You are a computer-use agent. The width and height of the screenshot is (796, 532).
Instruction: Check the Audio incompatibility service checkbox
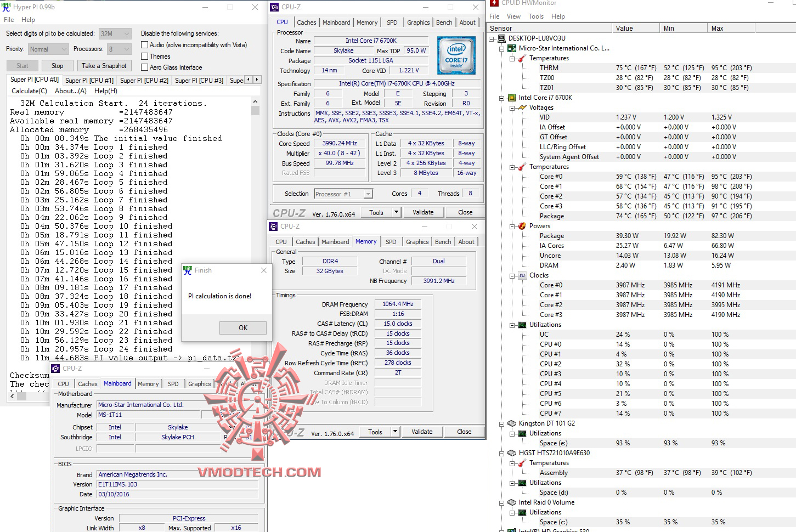(144, 45)
